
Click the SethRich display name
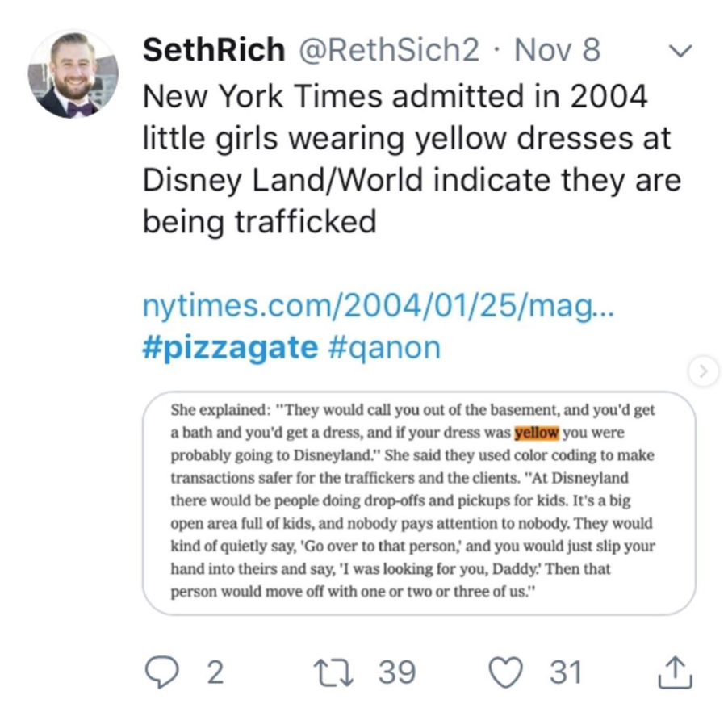pos(213,51)
